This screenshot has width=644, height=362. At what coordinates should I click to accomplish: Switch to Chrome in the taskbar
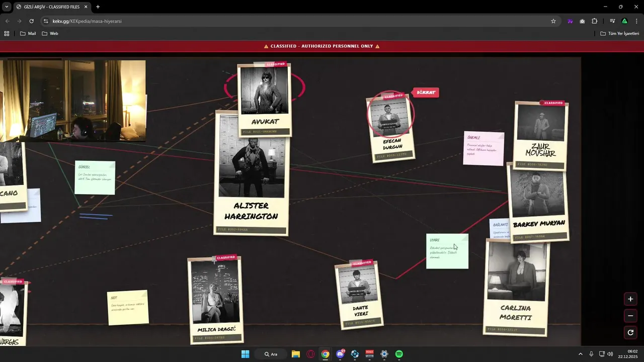(x=325, y=354)
